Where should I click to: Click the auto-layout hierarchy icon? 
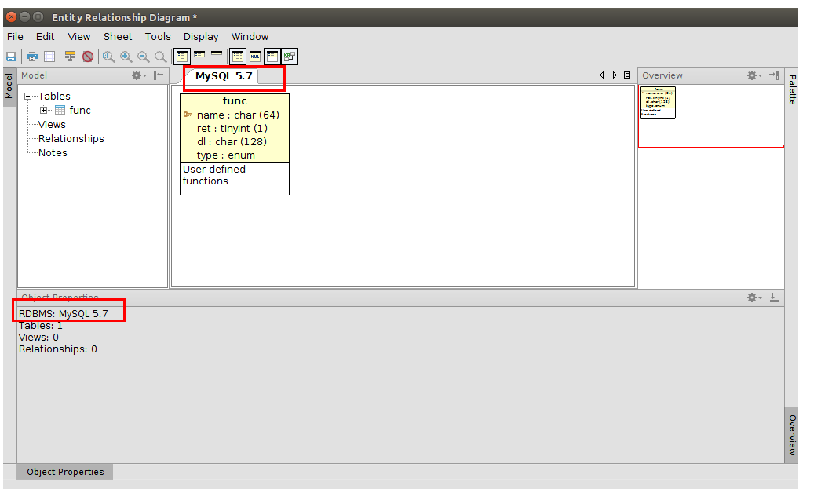point(70,57)
